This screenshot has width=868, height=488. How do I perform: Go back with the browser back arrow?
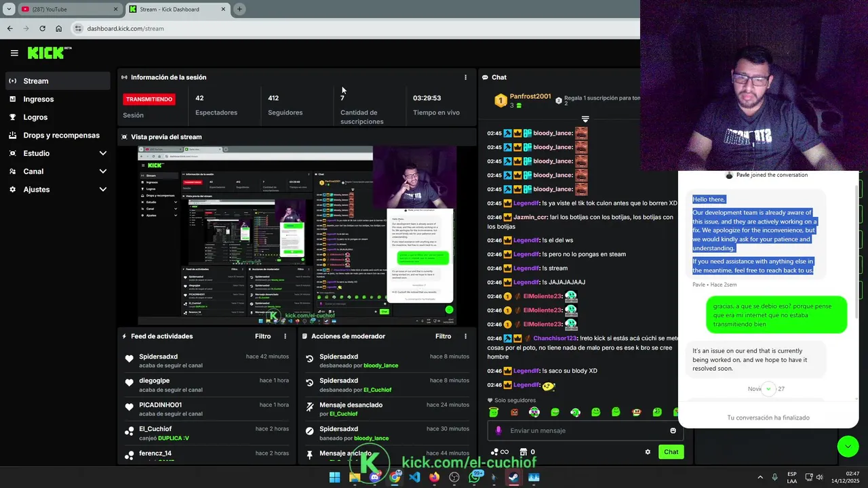click(x=9, y=28)
